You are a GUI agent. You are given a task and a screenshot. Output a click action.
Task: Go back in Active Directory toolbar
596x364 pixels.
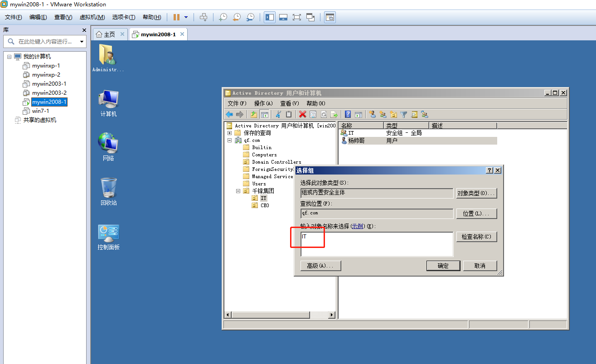tap(229, 115)
